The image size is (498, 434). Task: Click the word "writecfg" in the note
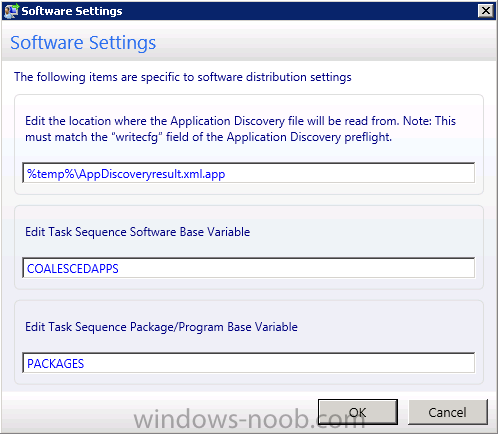tap(137, 137)
